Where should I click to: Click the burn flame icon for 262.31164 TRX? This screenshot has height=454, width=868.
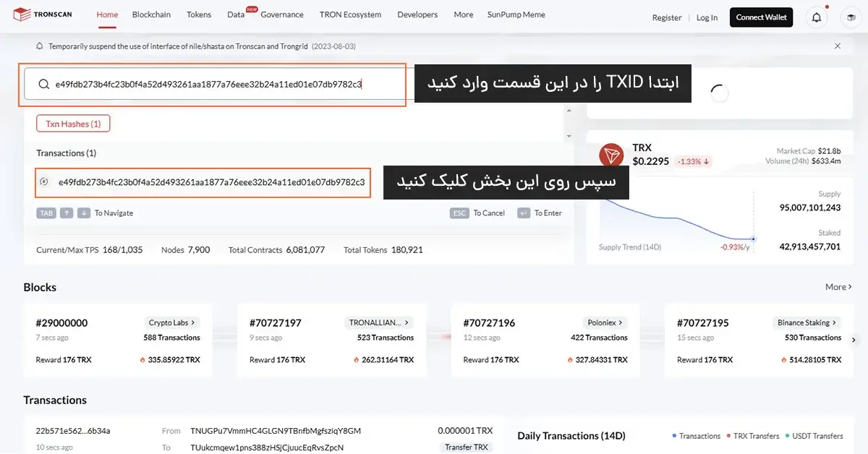(356, 359)
